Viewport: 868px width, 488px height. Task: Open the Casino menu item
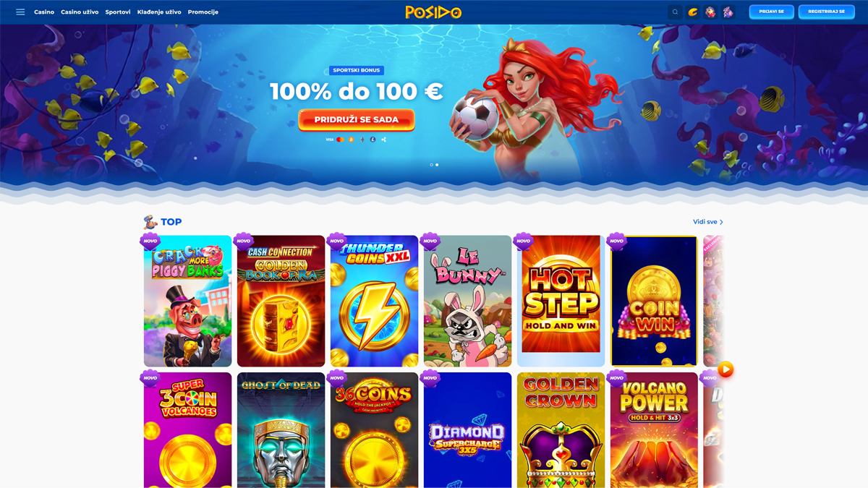44,12
